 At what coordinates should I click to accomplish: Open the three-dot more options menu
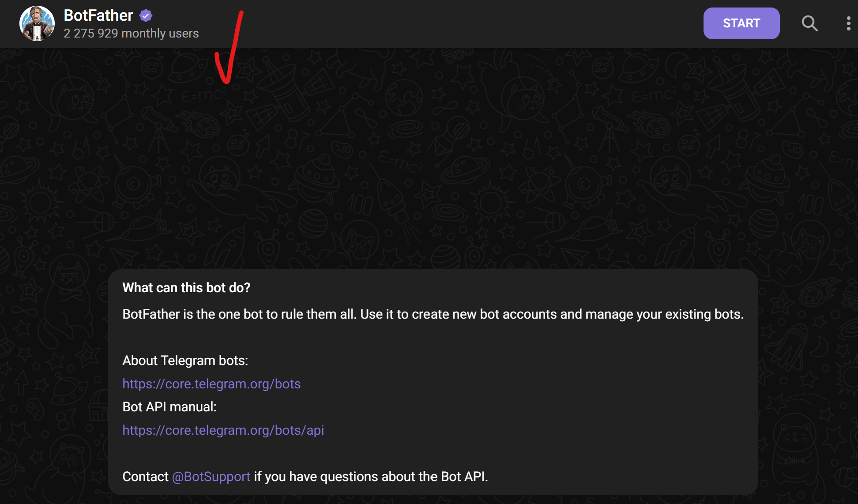pos(848,23)
